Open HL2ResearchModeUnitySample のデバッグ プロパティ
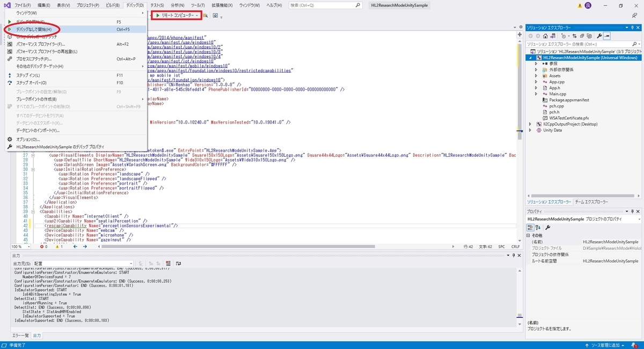Screen dimensions: 644x349 coord(76,147)
